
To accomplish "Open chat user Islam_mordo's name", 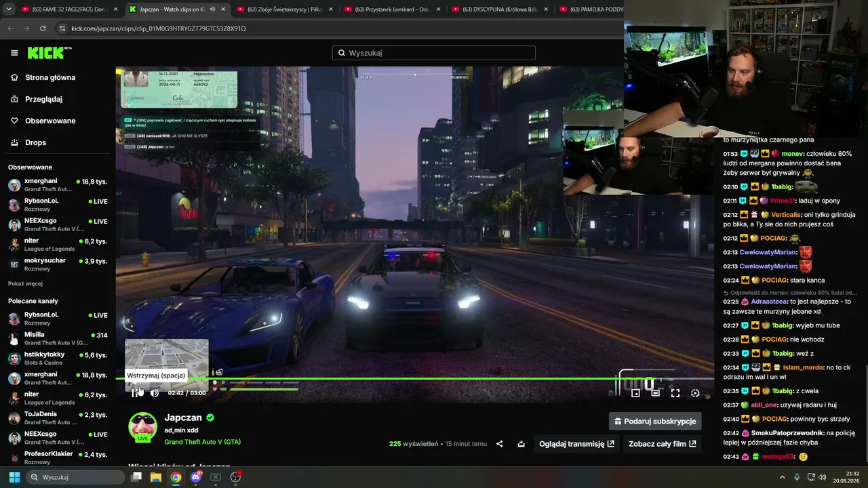I will tap(803, 367).
